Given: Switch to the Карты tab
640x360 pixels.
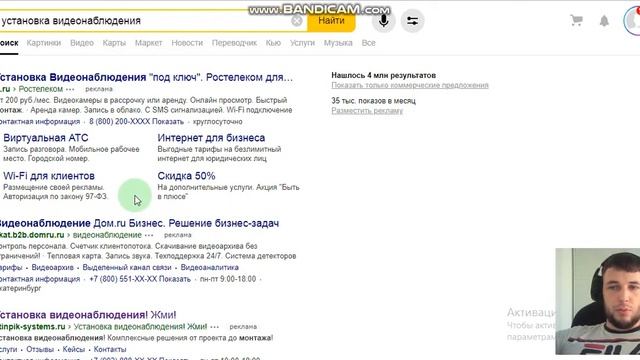Looking at the screenshot, I should pos(114,43).
